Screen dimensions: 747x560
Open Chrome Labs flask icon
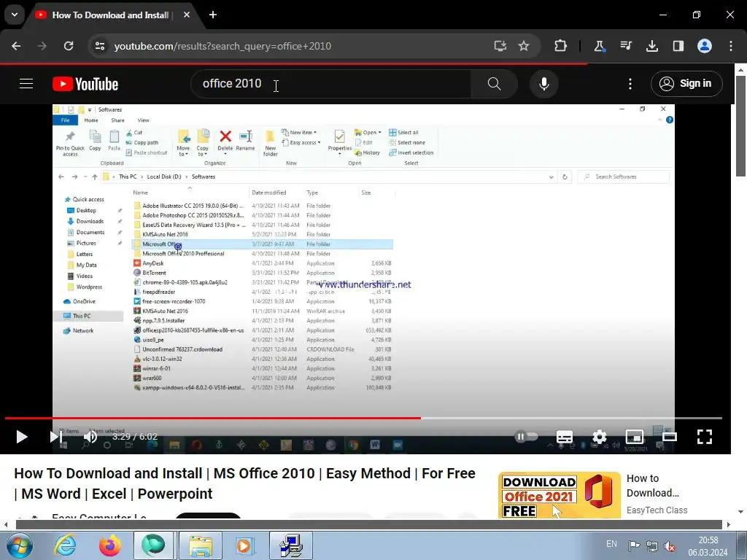pyautogui.click(x=600, y=46)
